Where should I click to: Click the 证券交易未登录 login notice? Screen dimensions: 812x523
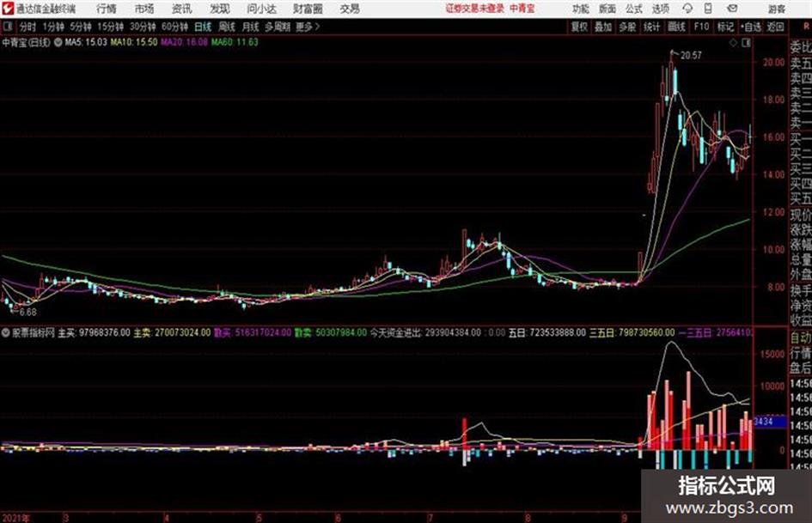click(474, 9)
